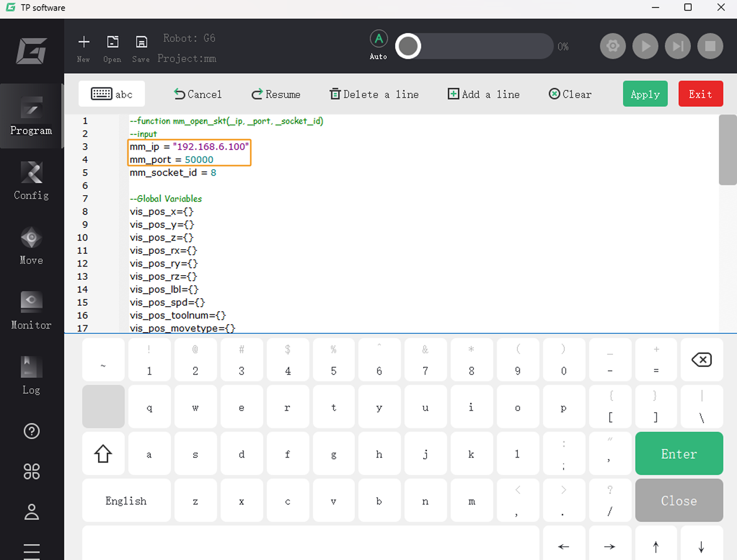Open the help question mark icon

pos(32,431)
